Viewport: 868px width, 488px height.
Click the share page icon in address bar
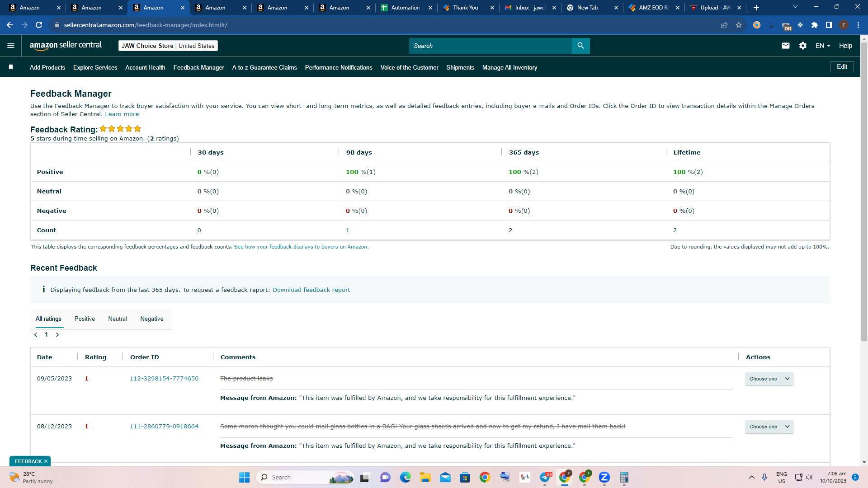(x=724, y=25)
